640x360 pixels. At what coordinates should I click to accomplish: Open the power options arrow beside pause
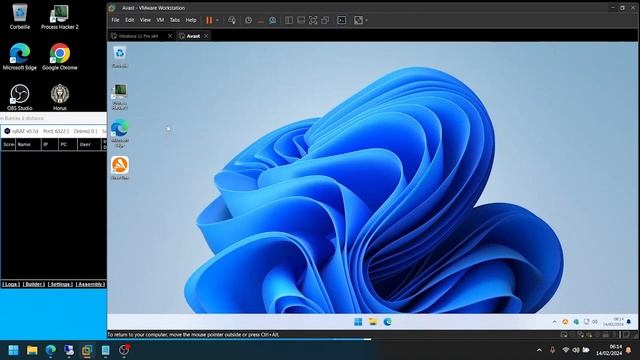217,20
